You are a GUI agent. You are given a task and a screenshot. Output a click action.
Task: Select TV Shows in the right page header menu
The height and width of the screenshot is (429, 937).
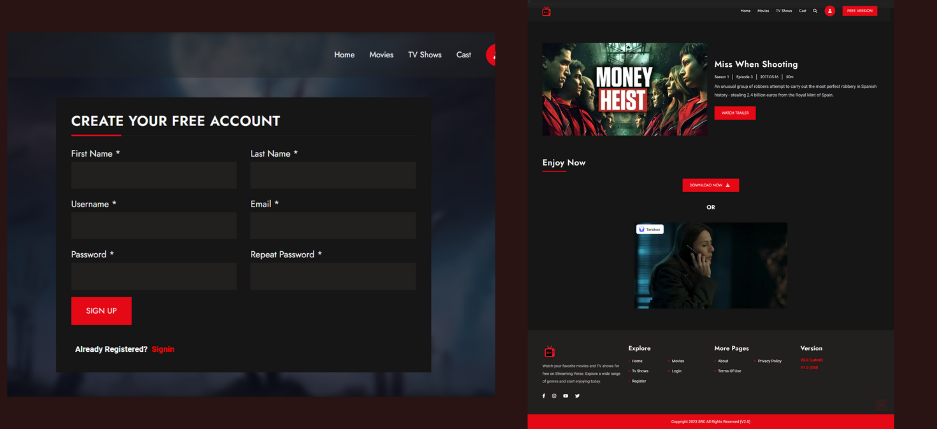[x=784, y=11]
